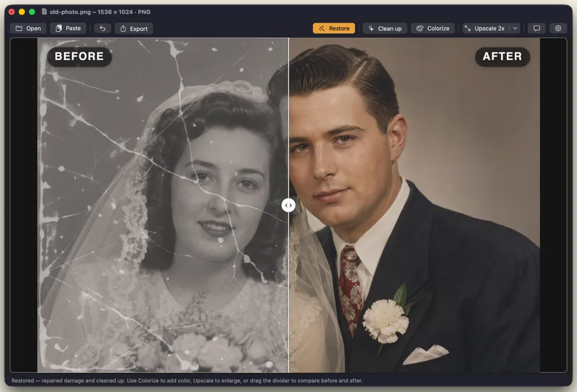Minimize the window with yellow button
This screenshot has width=577, height=392.
click(22, 12)
